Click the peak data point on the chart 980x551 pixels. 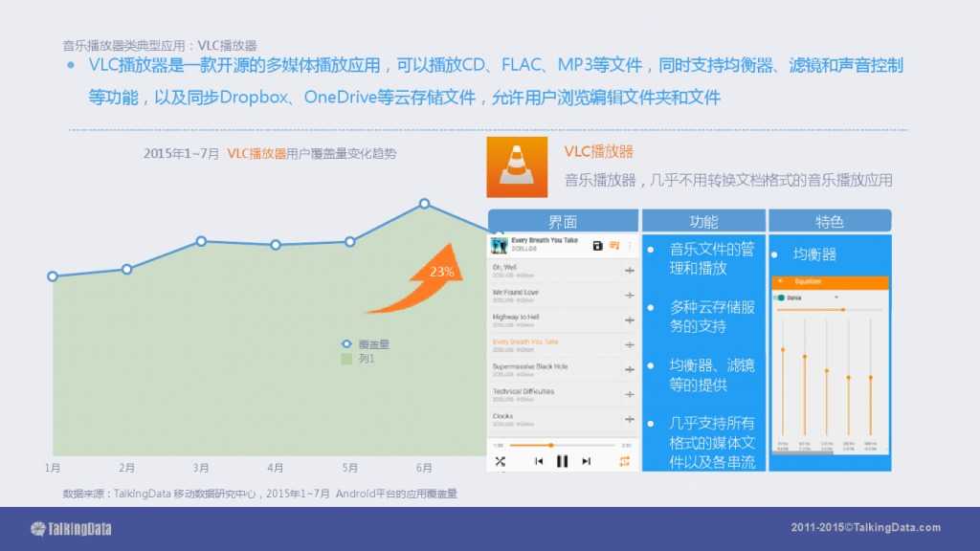click(x=423, y=203)
